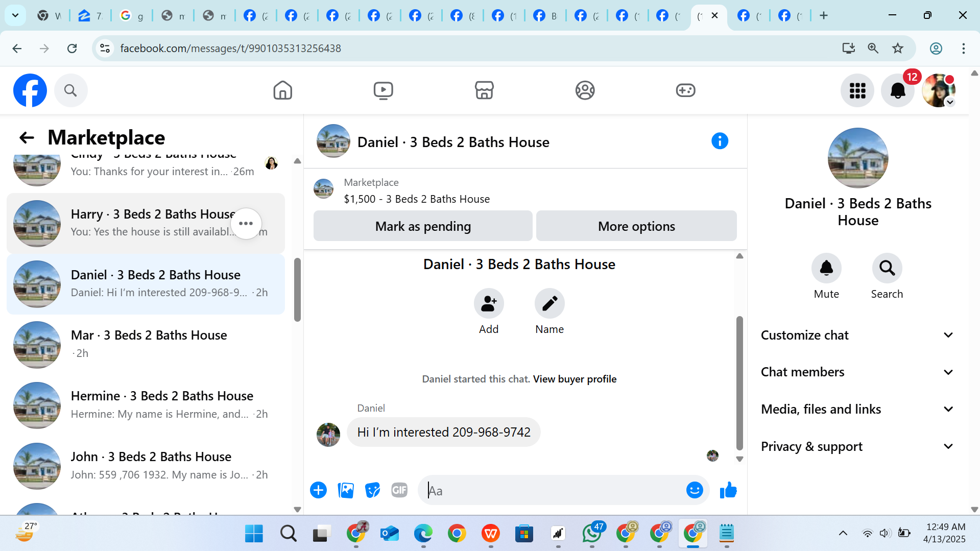Open More options for the listing

[x=636, y=226]
